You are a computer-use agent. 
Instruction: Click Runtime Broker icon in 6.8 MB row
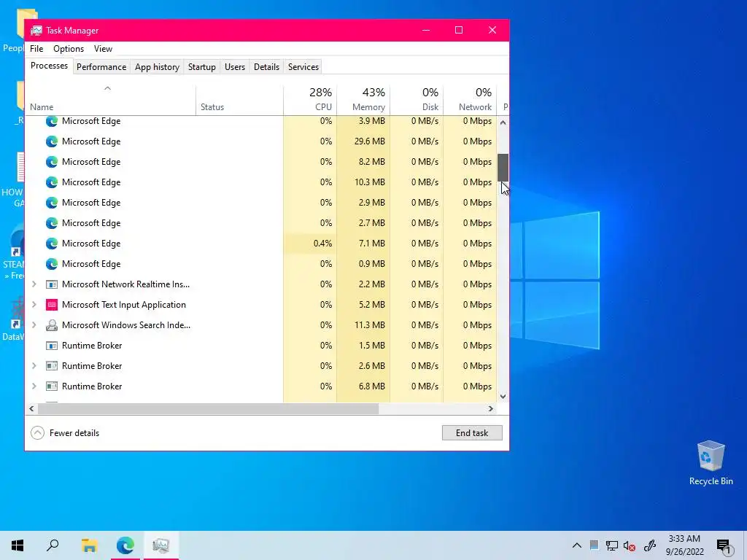click(52, 386)
